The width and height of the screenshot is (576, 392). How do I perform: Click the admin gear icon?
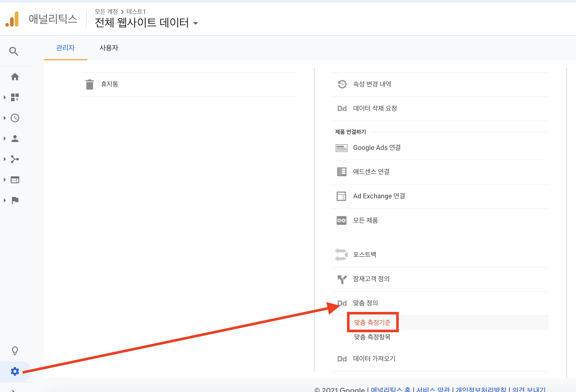click(15, 371)
